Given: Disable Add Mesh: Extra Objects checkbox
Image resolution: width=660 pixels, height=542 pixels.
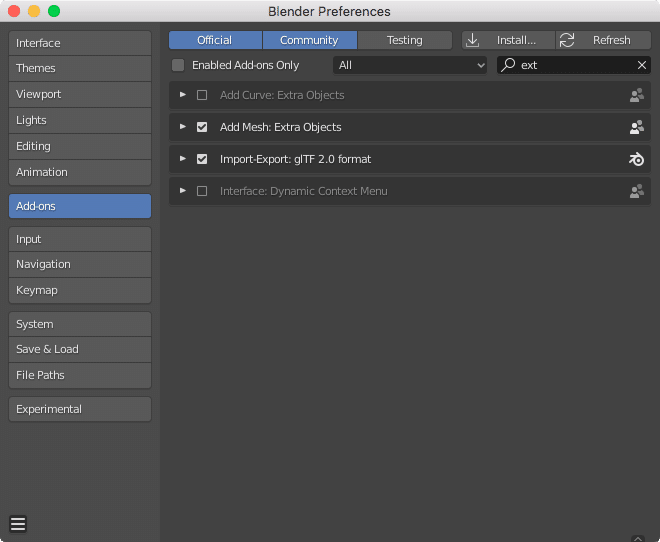Looking at the screenshot, I should click(x=202, y=127).
